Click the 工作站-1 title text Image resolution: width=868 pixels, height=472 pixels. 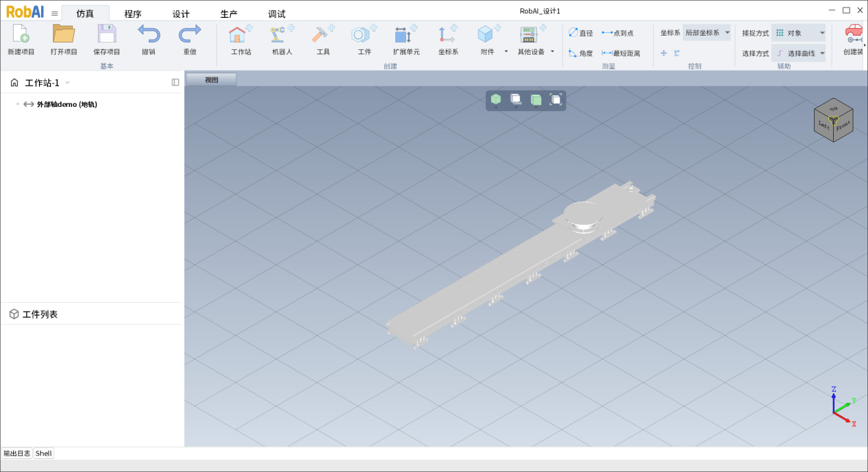coord(42,82)
